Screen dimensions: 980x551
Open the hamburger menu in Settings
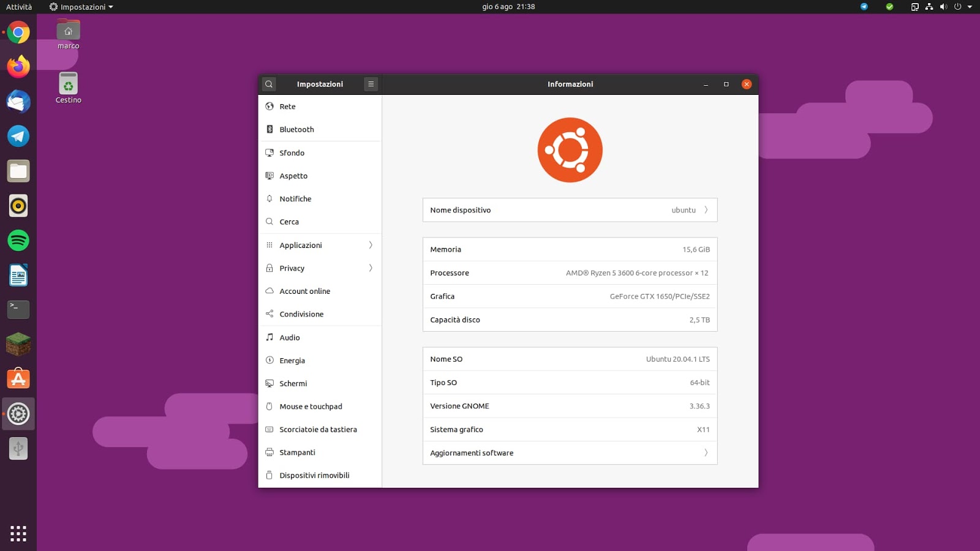tap(371, 84)
